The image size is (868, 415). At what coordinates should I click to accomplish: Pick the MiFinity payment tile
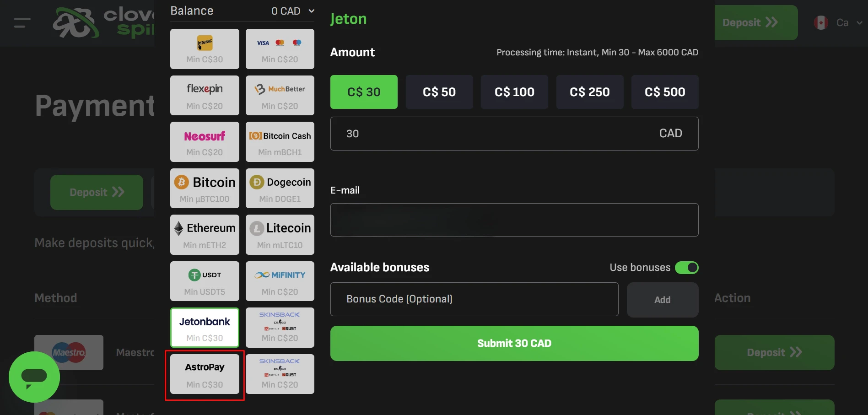pyautogui.click(x=280, y=281)
